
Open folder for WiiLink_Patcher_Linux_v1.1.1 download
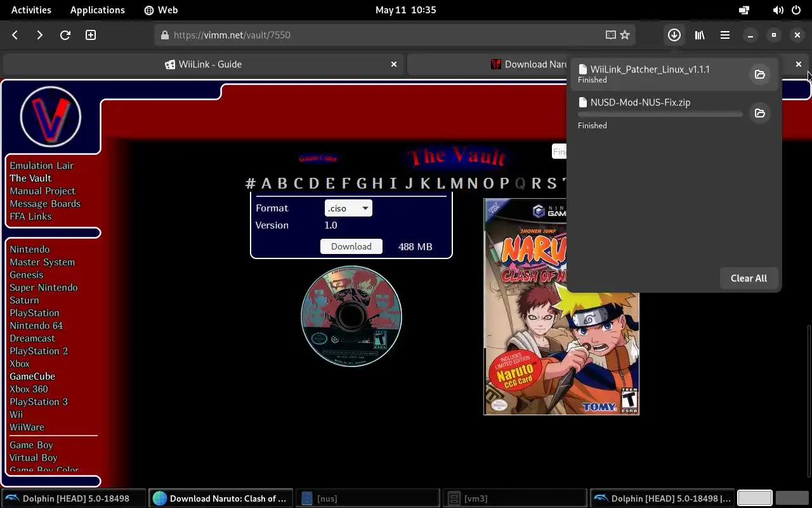click(x=759, y=74)
